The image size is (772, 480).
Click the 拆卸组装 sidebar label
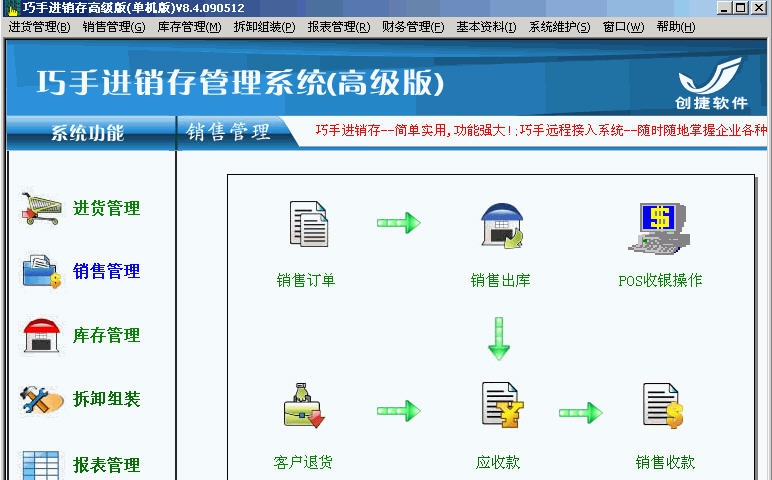(x=106, y=399)
